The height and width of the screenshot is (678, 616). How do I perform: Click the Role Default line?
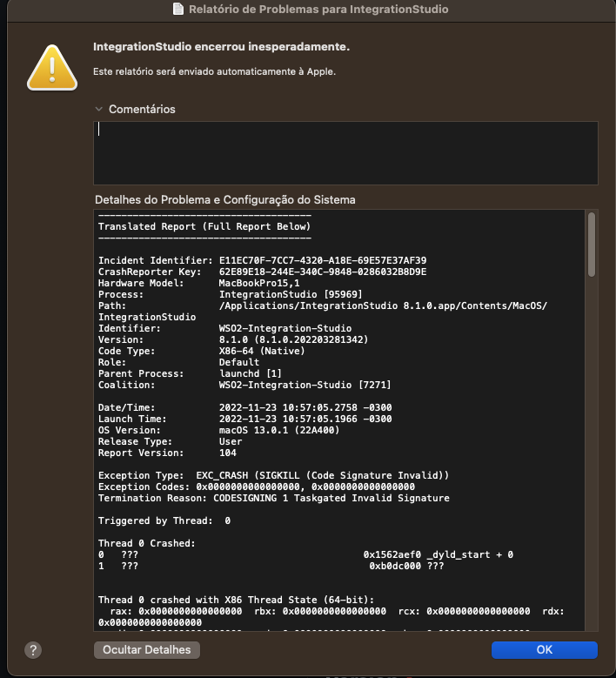[178, 362]
